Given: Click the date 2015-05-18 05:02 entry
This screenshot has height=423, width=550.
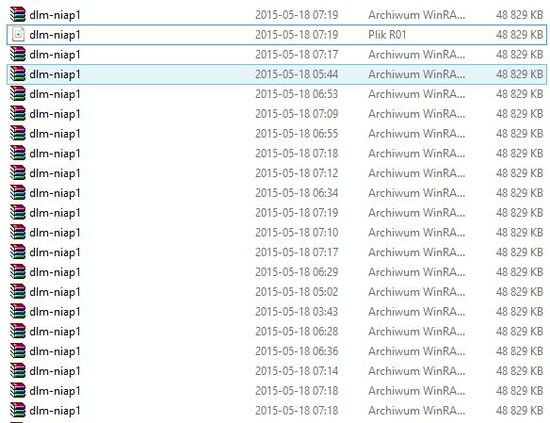Looking at the screenshot, I should pos(297,292).
